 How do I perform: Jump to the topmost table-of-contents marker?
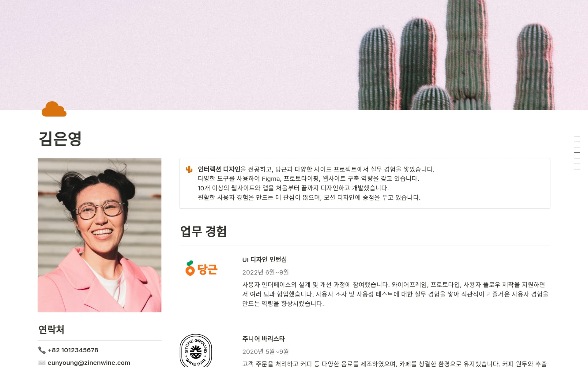577,137
